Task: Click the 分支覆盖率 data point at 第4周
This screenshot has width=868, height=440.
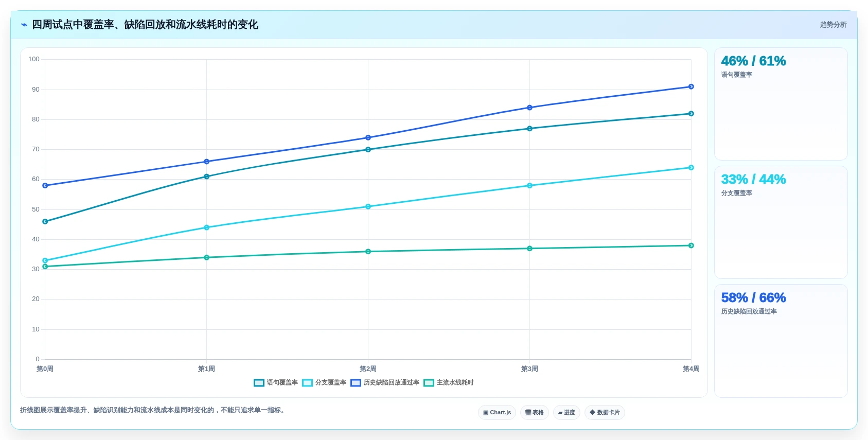Action: pos(691,168)
